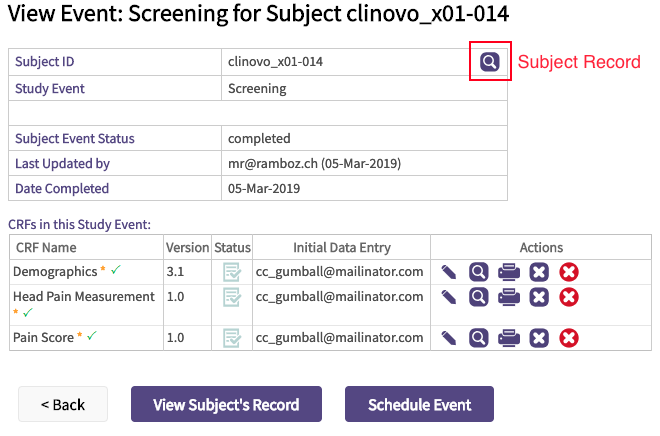660x436 pixels.
Task: Edit the Head Pain Measurement CRF
Action: point(449,297)
